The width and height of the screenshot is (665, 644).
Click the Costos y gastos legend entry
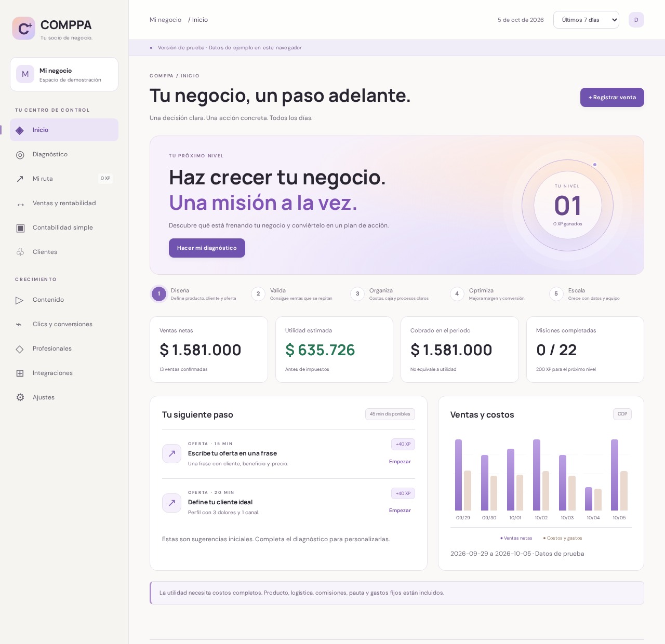(563, 539)
